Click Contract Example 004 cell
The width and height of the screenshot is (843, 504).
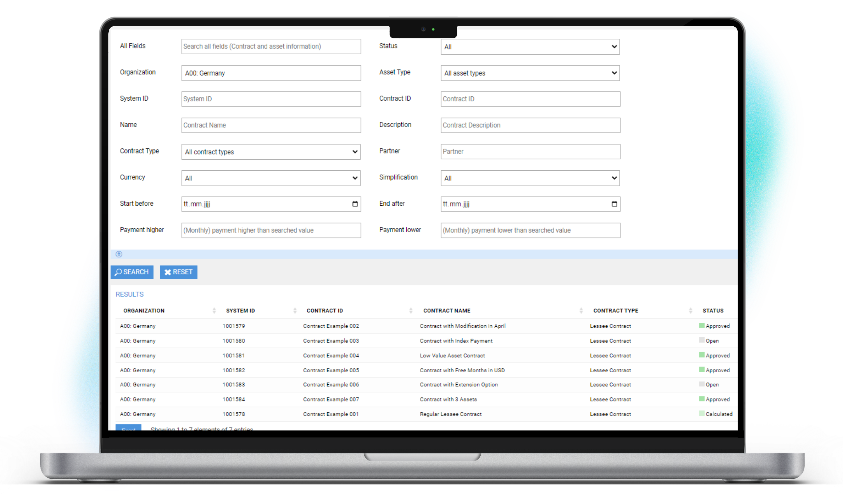tap(331, 356)
